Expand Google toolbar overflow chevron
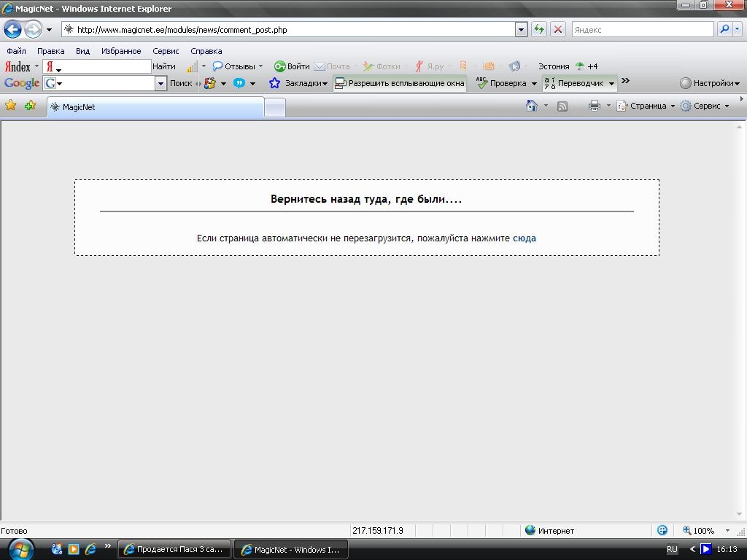 625,81
